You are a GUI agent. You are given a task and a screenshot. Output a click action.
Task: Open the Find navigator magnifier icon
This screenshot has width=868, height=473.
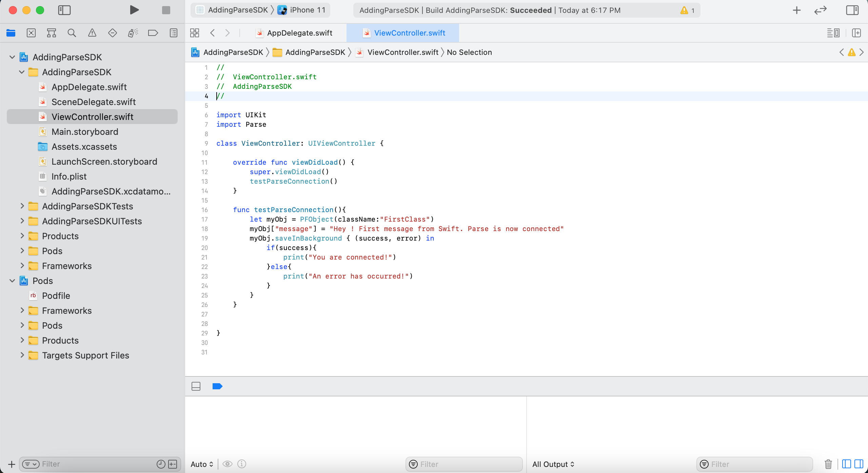click(x=72, y=33)
